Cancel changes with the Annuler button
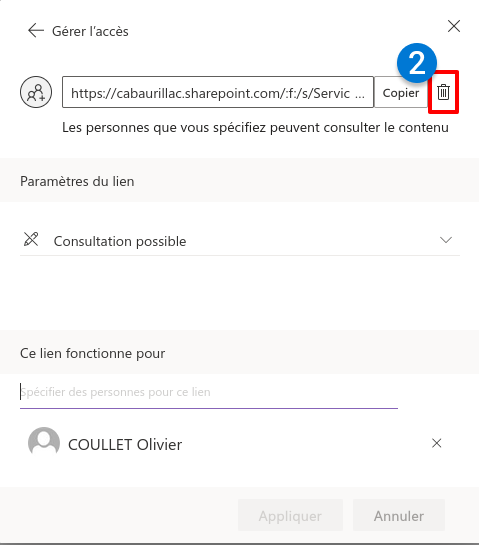479x545 pixels. pyautogui.click(x=399, y=515)
